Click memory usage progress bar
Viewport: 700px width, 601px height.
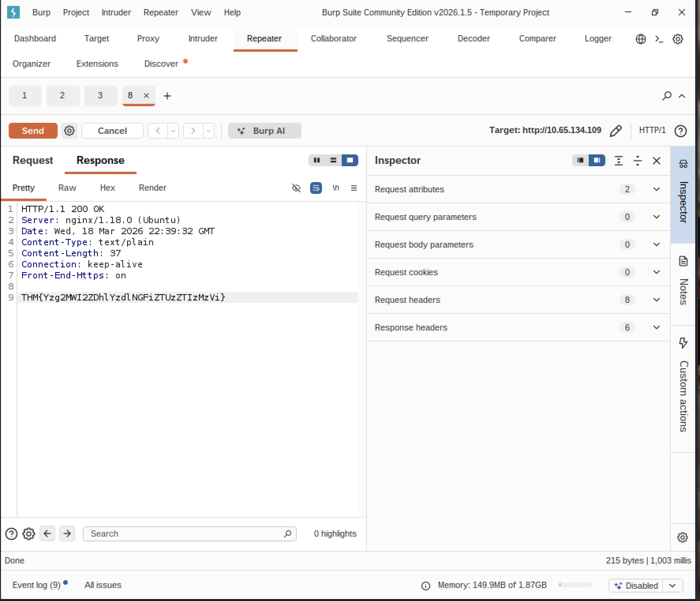click(575, 585)
